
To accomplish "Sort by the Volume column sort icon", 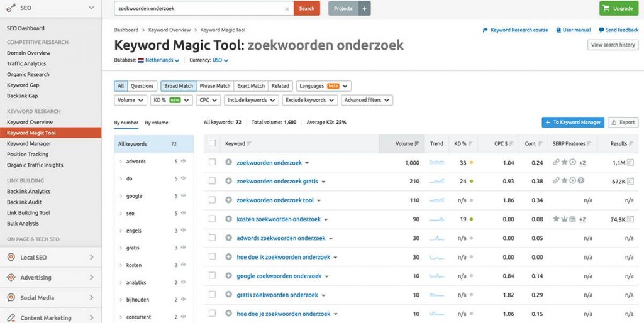I will point(417,144).
